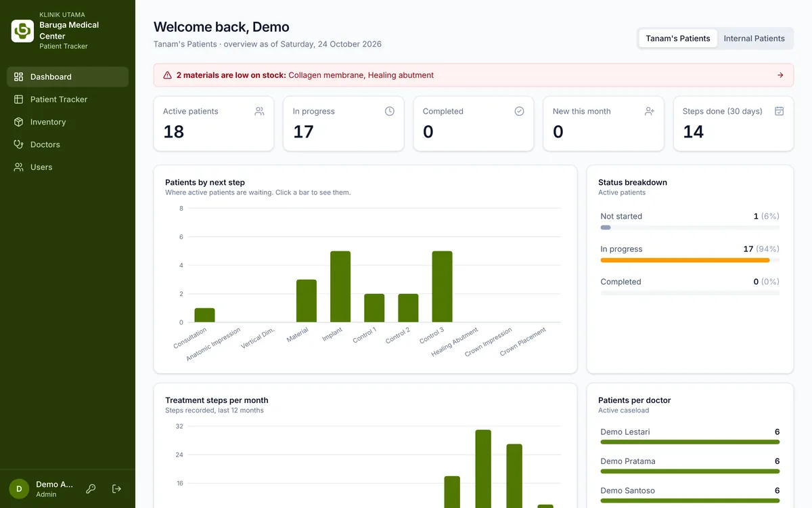Click the tallest monthly treatment steps bar
This screenshot has width=812, height=508.
click(x=483, y=469)
